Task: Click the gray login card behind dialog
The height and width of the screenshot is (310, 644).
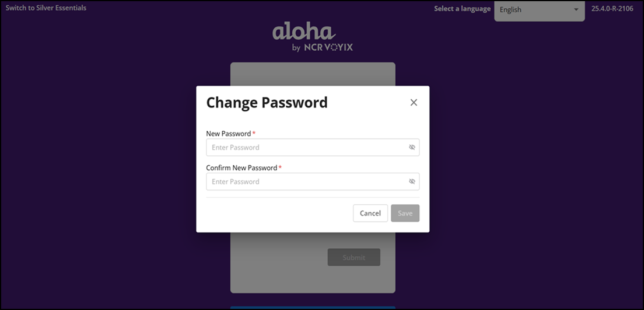Action: click(x=313, y=263)
